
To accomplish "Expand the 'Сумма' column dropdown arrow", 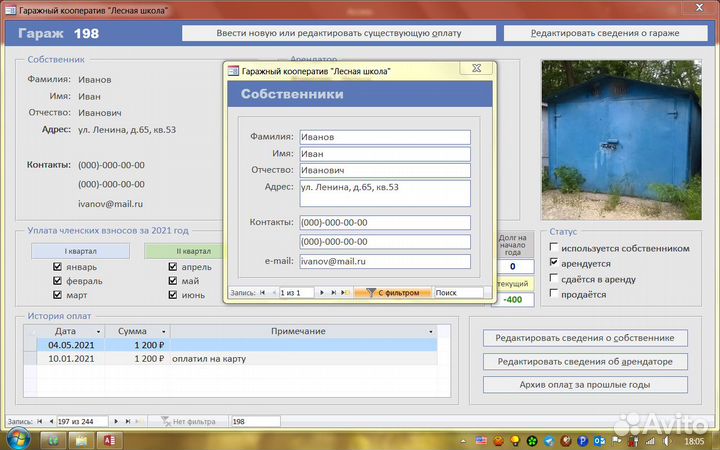I will click(x=165, y=331).
